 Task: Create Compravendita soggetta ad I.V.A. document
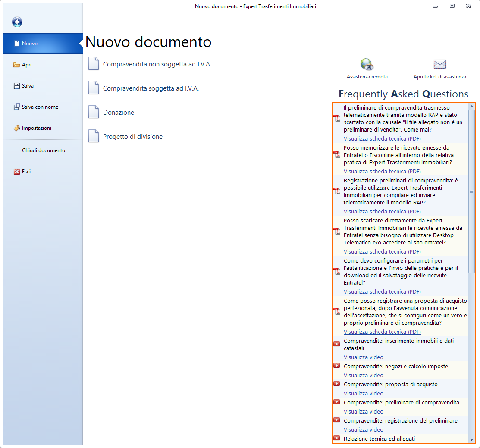click(x=151, y=88)
